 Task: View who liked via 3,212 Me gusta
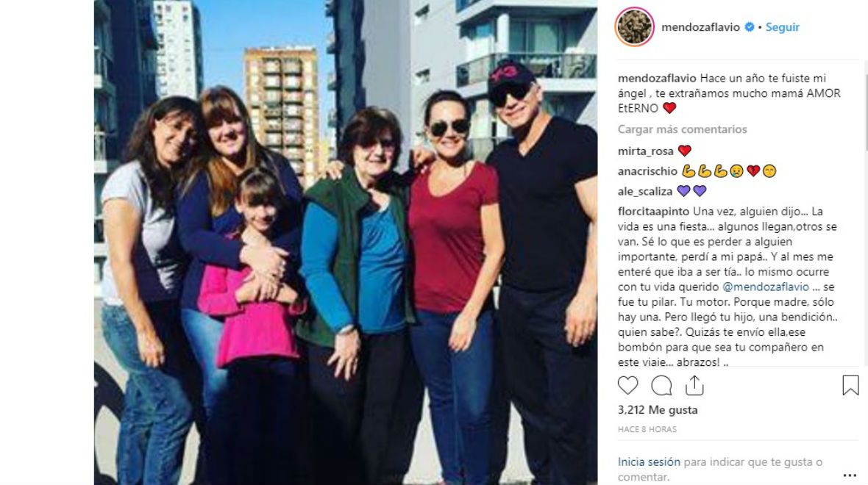click(x=658, y=410)
